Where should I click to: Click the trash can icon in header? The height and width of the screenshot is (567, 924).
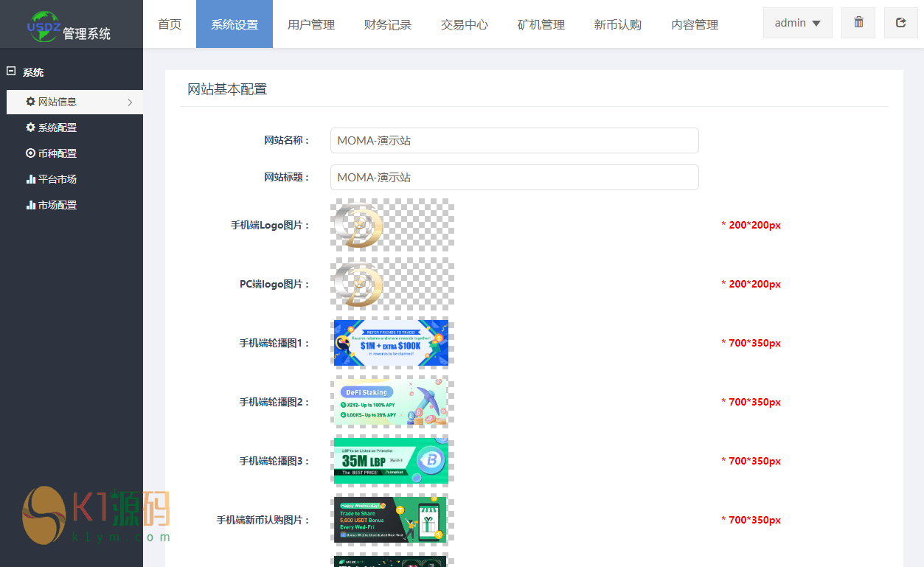(x=858, y=23)
